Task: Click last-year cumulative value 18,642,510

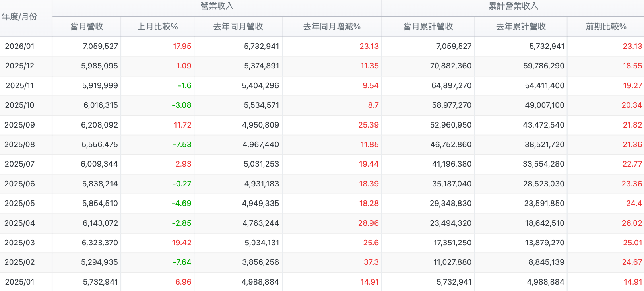Action: 545,223
